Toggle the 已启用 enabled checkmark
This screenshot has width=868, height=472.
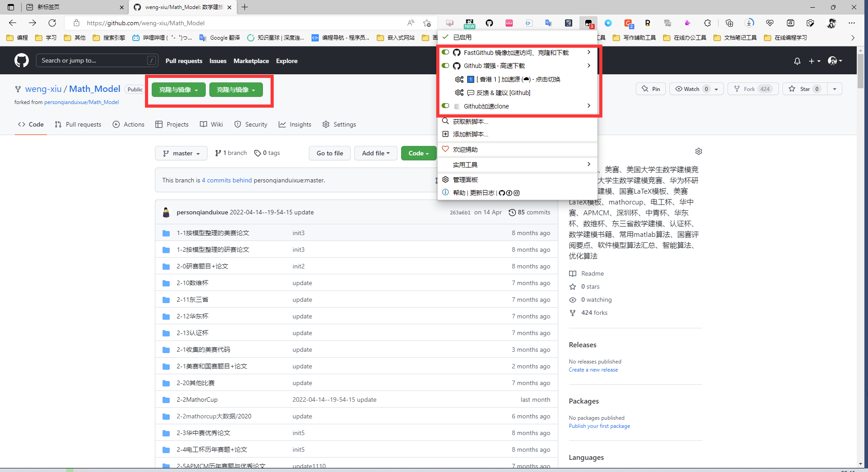[x=445, y=37]
